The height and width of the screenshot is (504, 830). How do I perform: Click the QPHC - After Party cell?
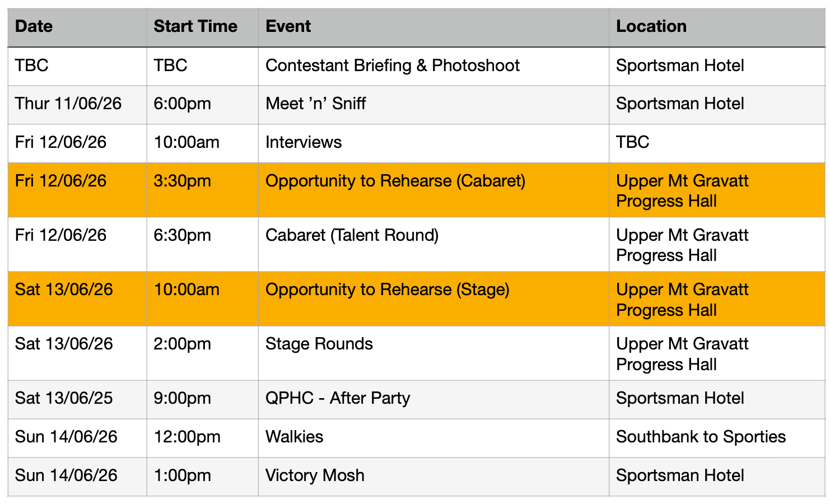(433, 399)
